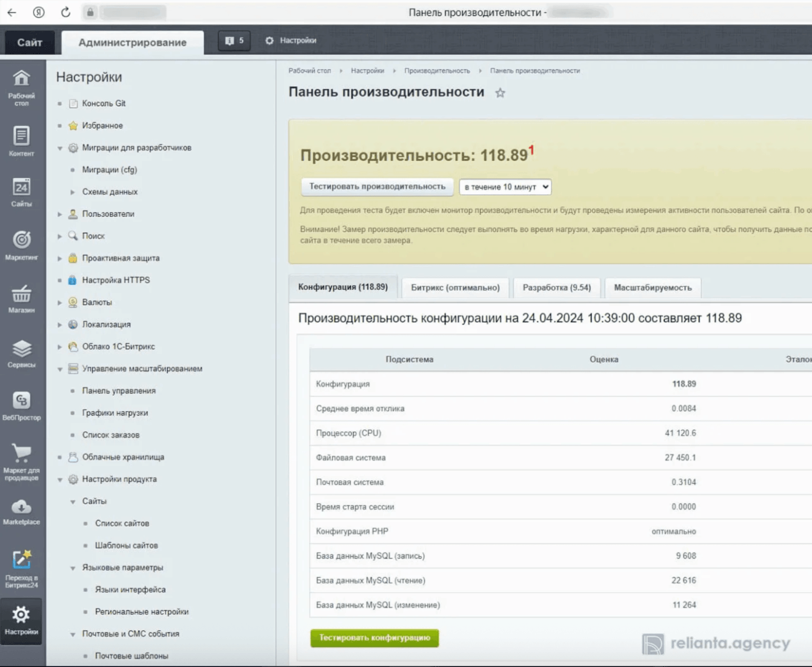Click the Подсистема column header
Image resolution: width=812 pixels, height=667 pixels.
coord(410,360)
